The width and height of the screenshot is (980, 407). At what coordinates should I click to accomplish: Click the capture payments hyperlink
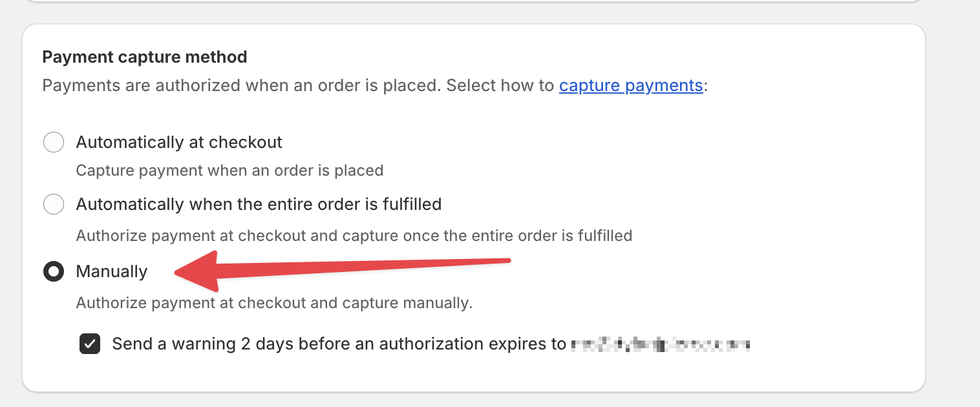pyautogui.click(x=630, y=85)
